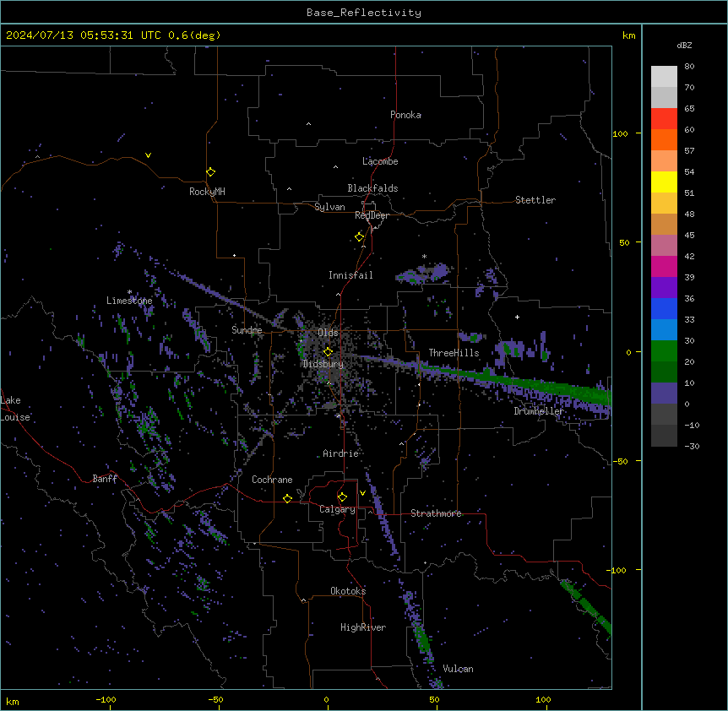Click the Airdrie city label
Viewport: 728px width, 711px height.
[x=341, y=453]
